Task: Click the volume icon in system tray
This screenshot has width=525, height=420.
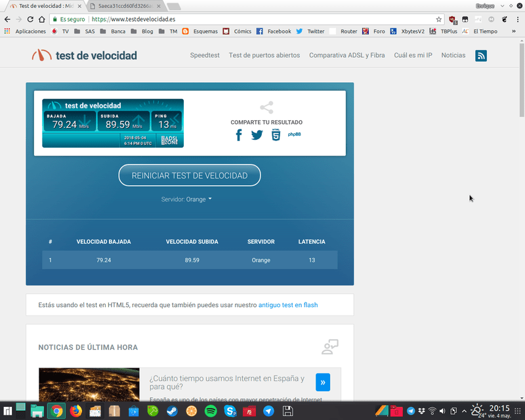Action: click(x=442, y=411)
